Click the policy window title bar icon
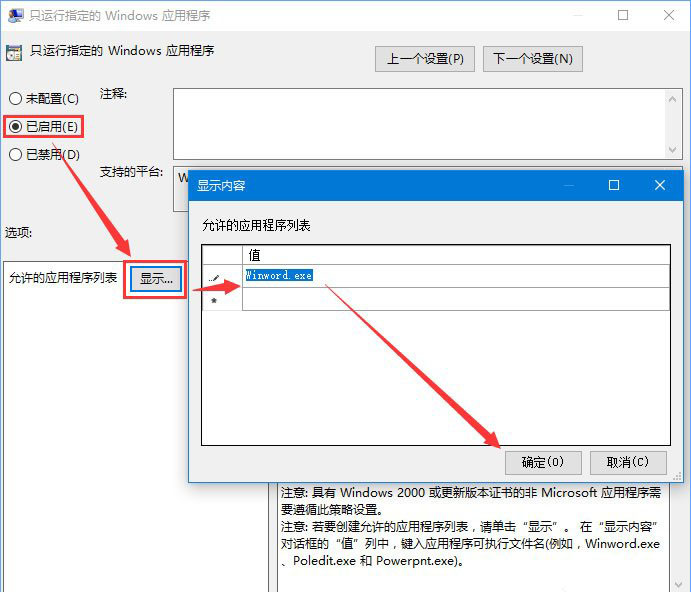The height and width of the screenshot is (592, 691). coord(16,15)
